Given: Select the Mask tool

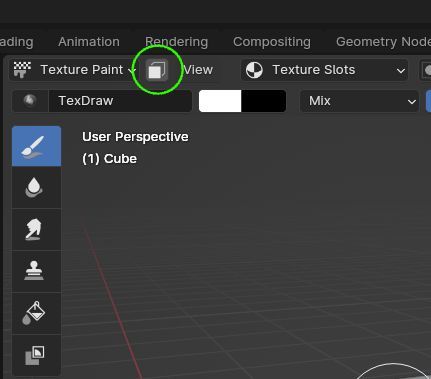Looking at the screenshot, I should tap(36, 355).
